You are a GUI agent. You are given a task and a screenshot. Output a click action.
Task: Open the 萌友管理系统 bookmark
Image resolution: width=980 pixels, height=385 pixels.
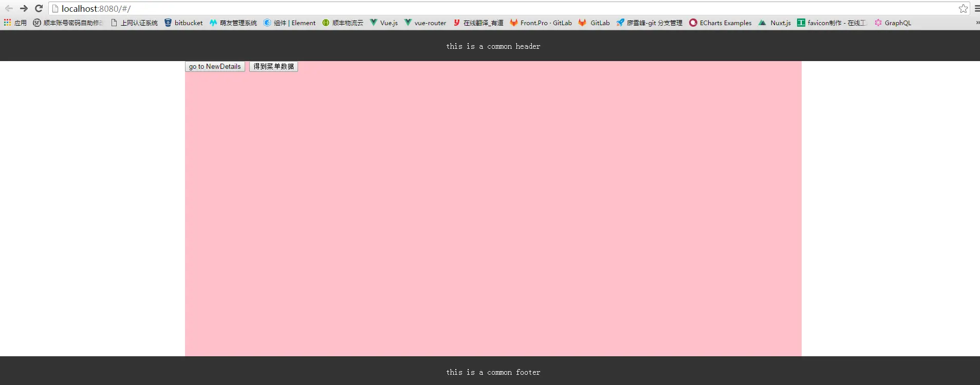(x=233, y=23)
